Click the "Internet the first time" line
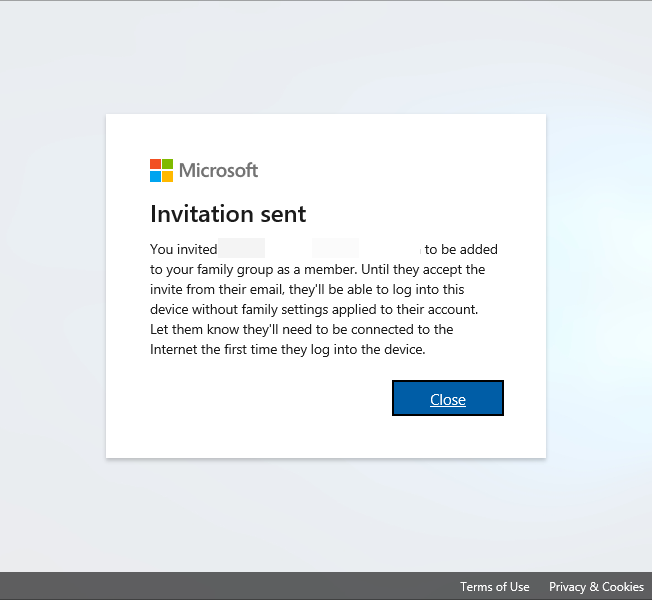This screenshot has height=600, width=652. pyautogui.click(x=288, y=349)
